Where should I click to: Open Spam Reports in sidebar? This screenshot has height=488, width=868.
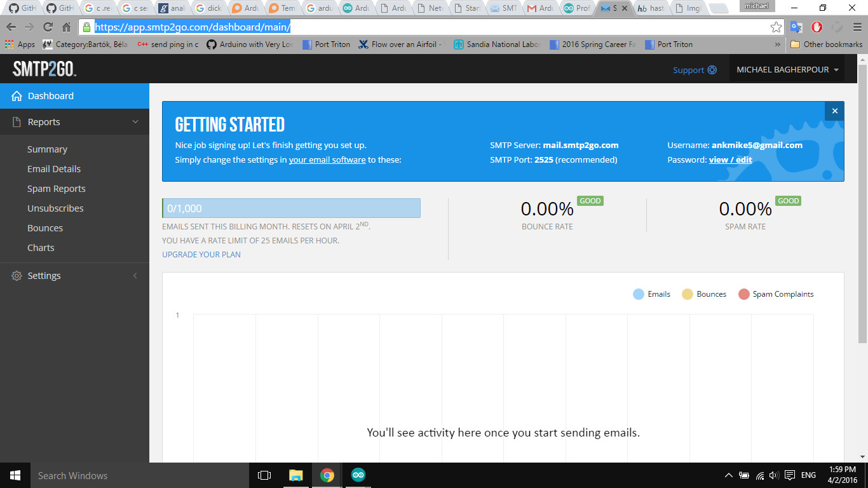[x=56, y=189]
